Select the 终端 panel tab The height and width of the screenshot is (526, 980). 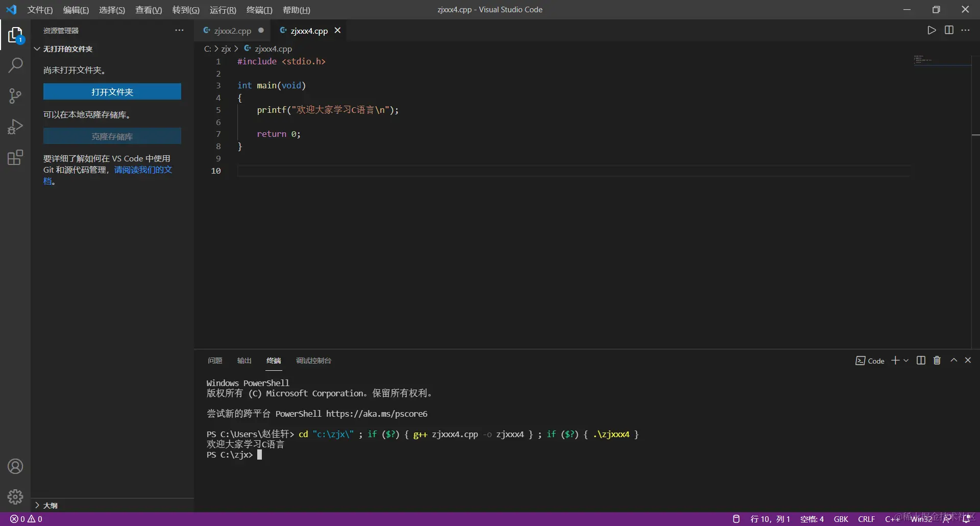tap(274, 361)
